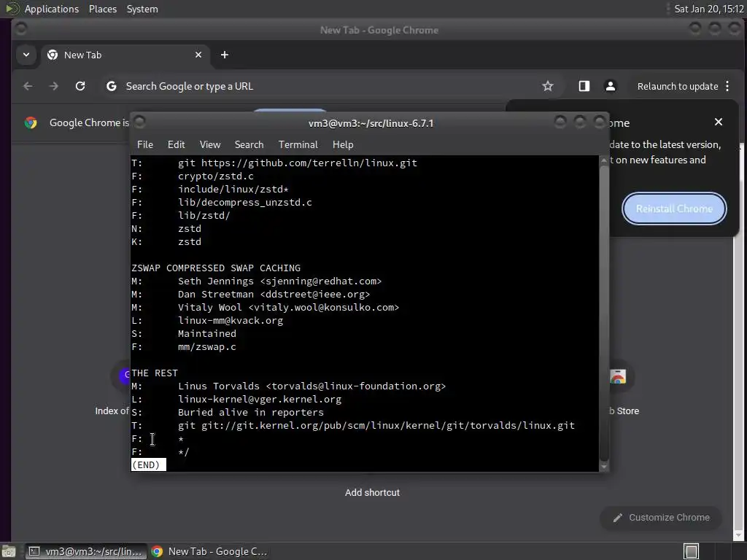Click include/linux/zstd* path

coord(233,189)
